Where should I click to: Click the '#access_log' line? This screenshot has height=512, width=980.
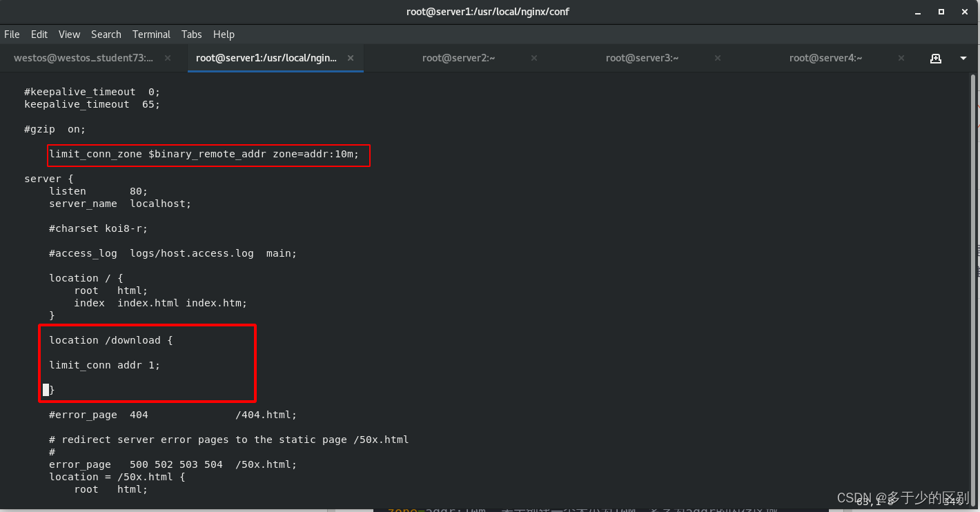click(173, 253)
